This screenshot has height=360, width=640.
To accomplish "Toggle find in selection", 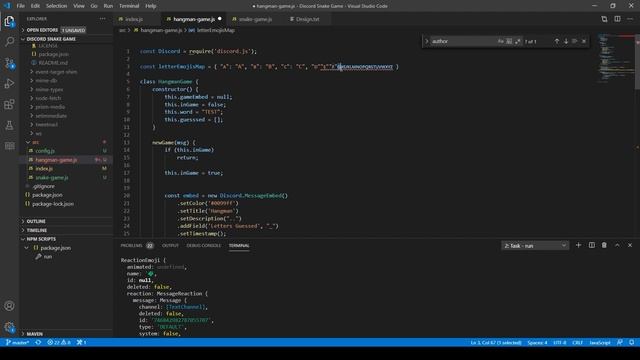I will 575,41.
